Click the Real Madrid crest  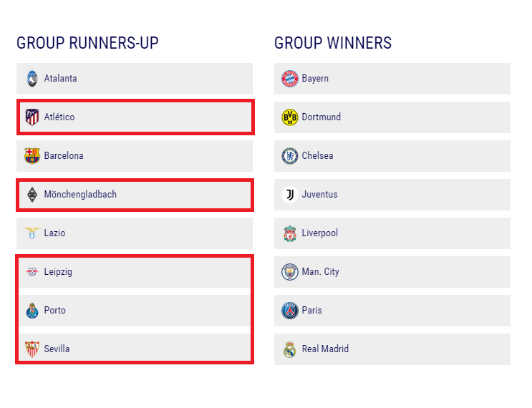[290, 349]
